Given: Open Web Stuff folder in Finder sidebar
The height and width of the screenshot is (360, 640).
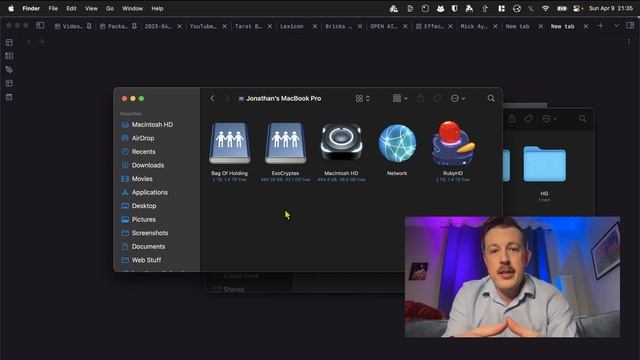Looking at the screenshot, I should [x=142, y=260].
